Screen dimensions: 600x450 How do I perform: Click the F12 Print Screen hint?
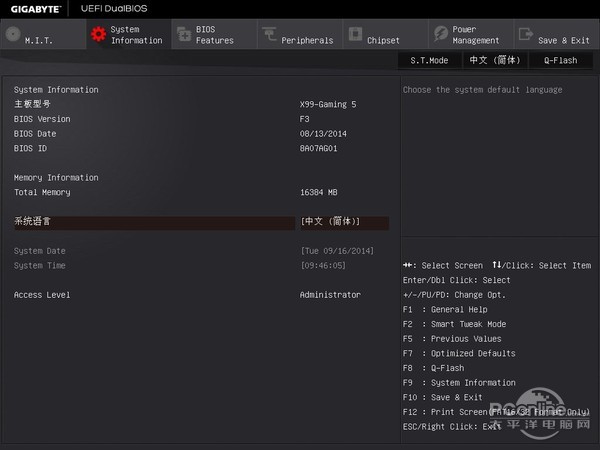tap(496, 412)
